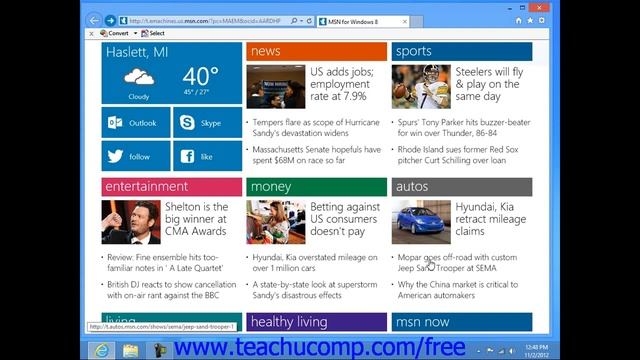This screenshot has width=640, height=360.
Task: Open 'Hyundai, Kia retract mileage claims' headline
Action: (x=491, y=219)
